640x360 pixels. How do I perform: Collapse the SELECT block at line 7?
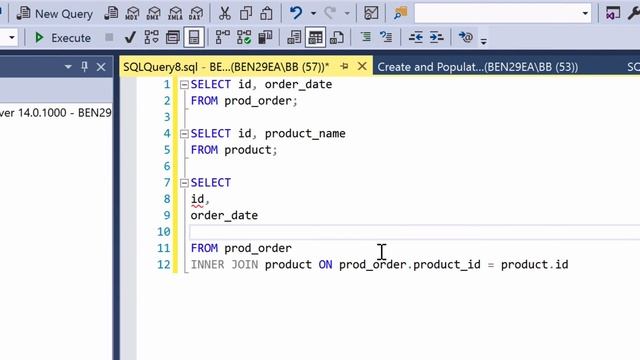click(184, 183)
